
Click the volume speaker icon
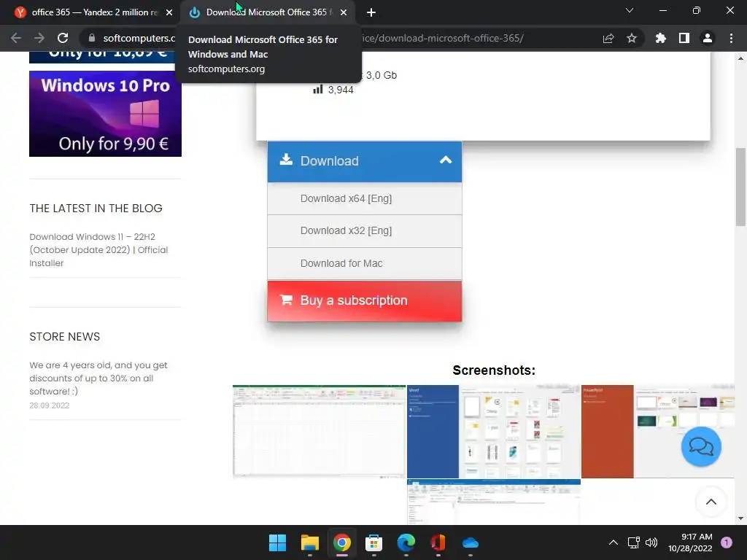coord(651,542)
